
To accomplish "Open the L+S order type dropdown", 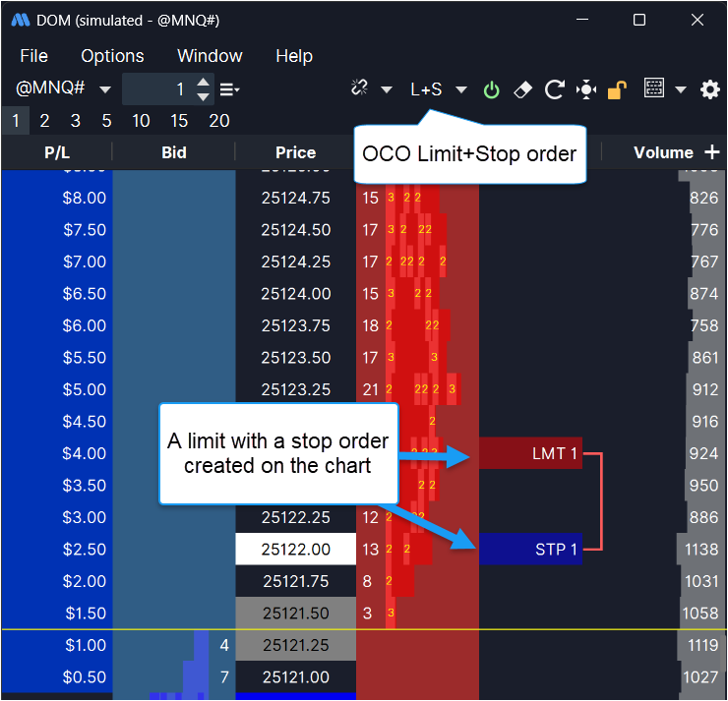I will pos(461,89).
